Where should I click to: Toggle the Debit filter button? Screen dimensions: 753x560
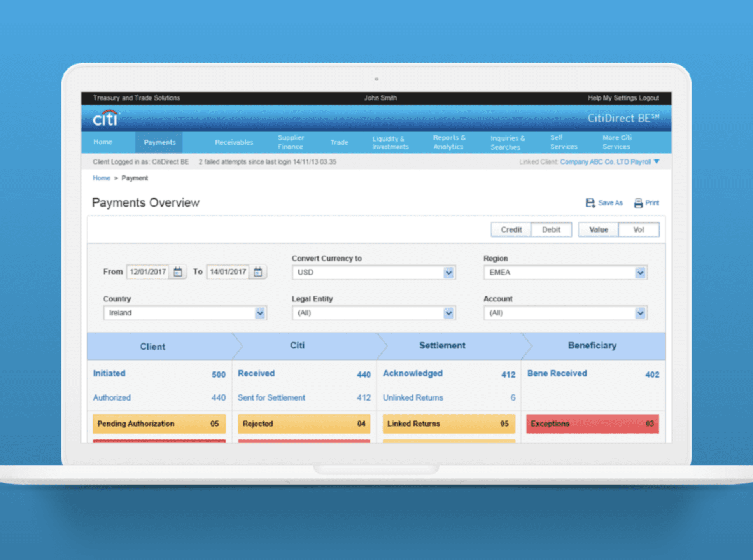click(x=551, y=229)
